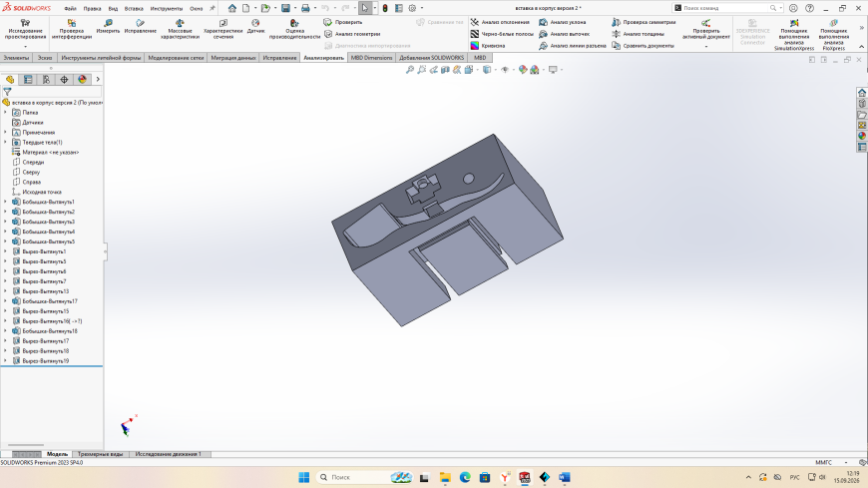Expand more left panel tabs arrow
This screenshot has height=488, width=868.
tap(98, 80)
